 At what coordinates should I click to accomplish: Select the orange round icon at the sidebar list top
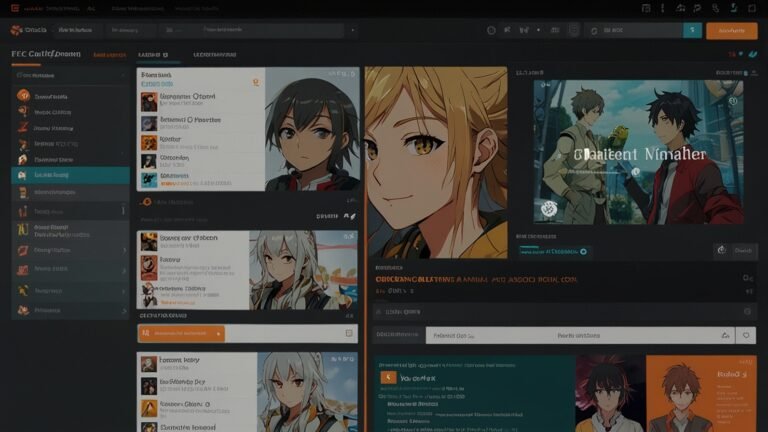tap(23, 96)
